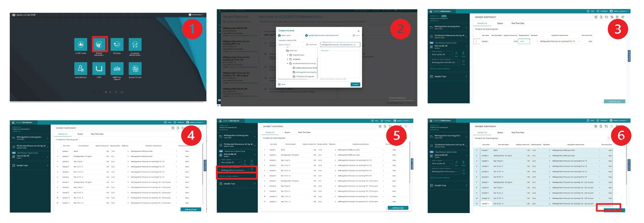Viewport: 644px width, 223px height.
Task: Click the Description text area
Action: (340, 64)
